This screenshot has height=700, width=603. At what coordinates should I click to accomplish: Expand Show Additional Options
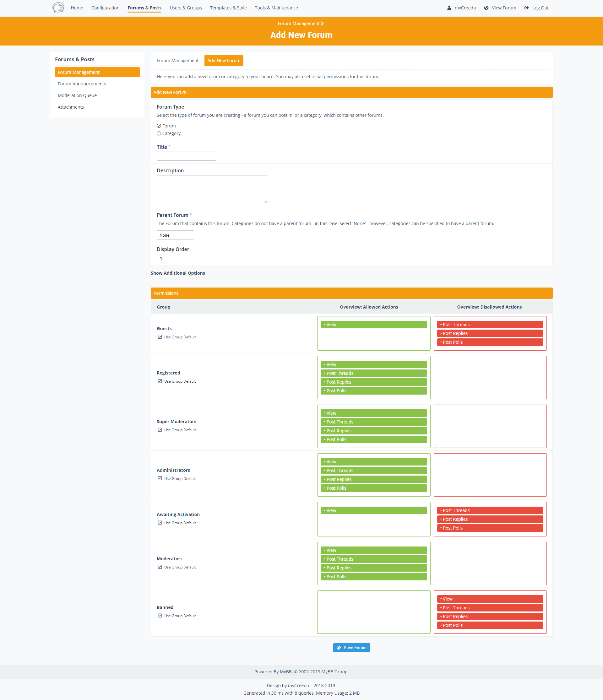coord(178,273)
